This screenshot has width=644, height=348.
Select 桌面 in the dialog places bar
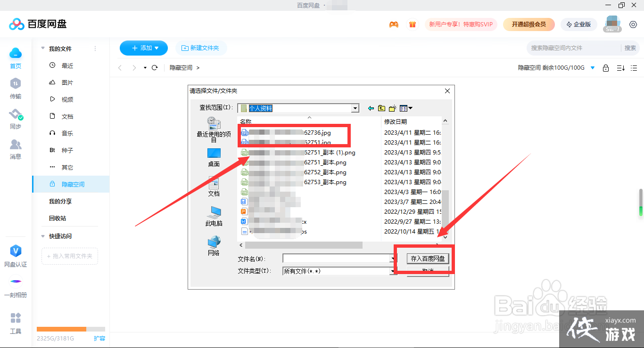click(214, 158)
